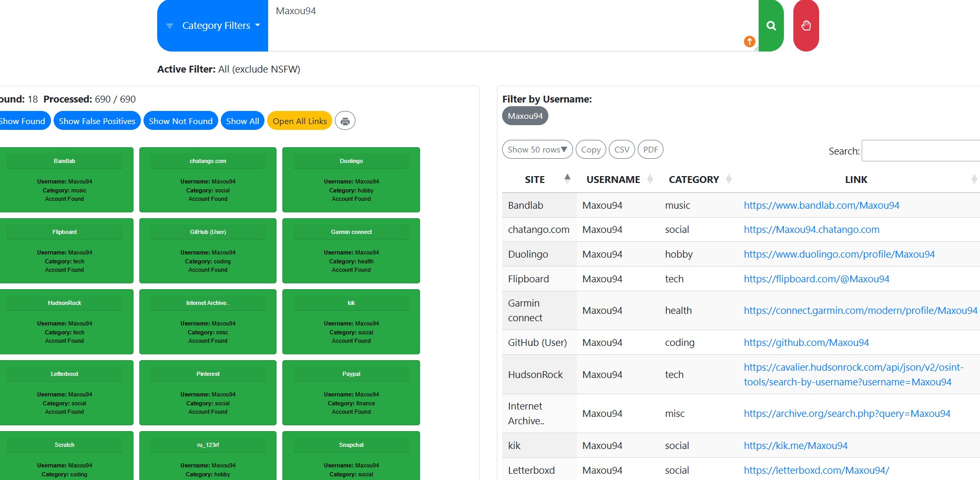Click the Open All Links button

click(299, 121)
